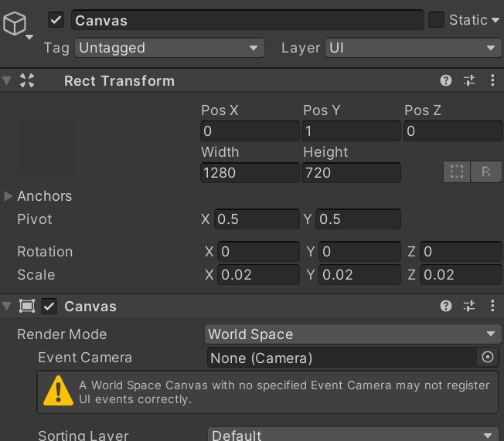504x441 pixels.
Task: Click the Event Camera label
Action: pos(85,358)
